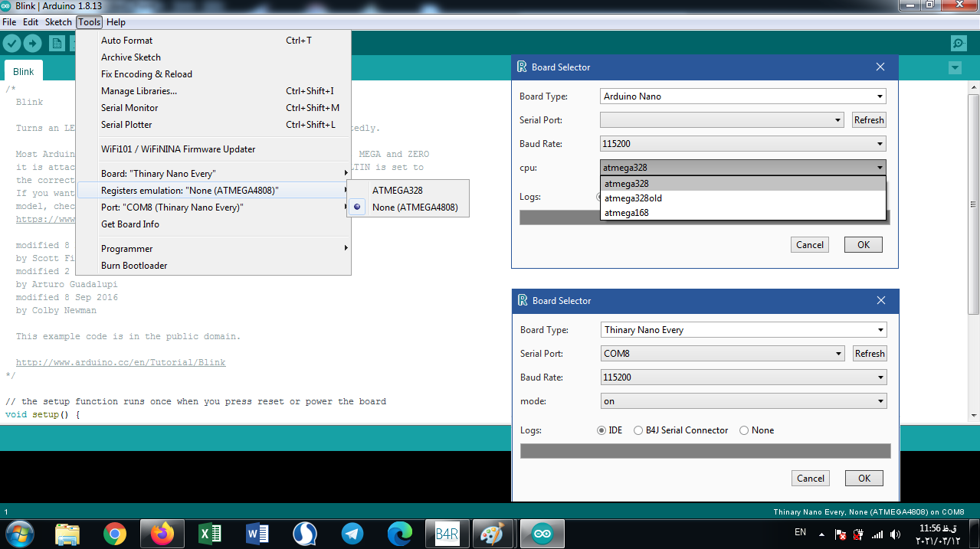Expand the Port "COM8" submenu
Viewport: 980px width, 549px height.
pos(214,208)
